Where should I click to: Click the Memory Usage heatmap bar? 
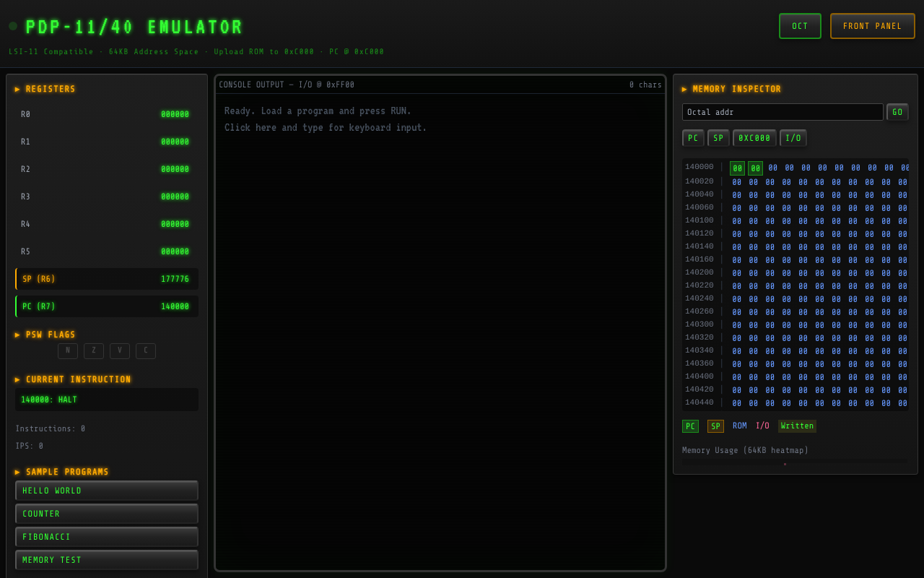click(x=785, y=461)
